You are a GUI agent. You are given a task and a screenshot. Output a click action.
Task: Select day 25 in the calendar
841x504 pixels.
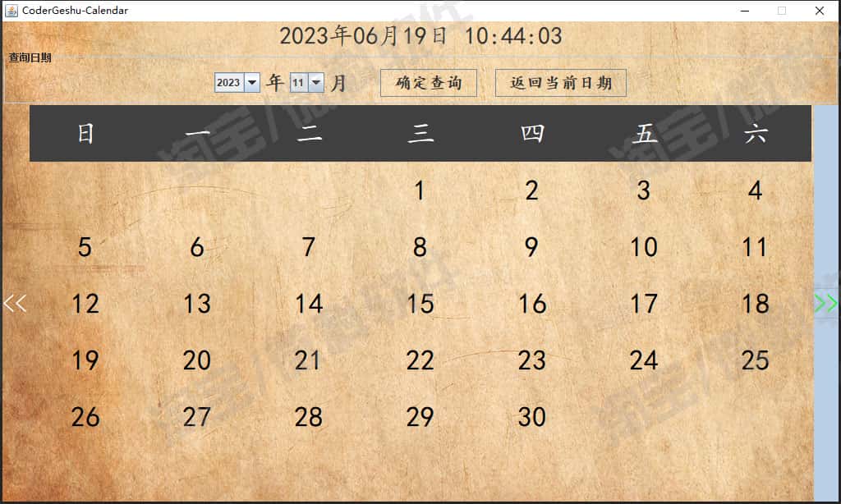tap(756, 360)
